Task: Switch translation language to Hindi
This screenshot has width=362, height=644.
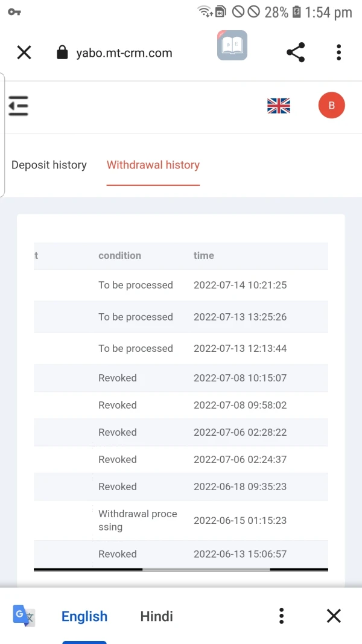Action: [x=157, y=616]
